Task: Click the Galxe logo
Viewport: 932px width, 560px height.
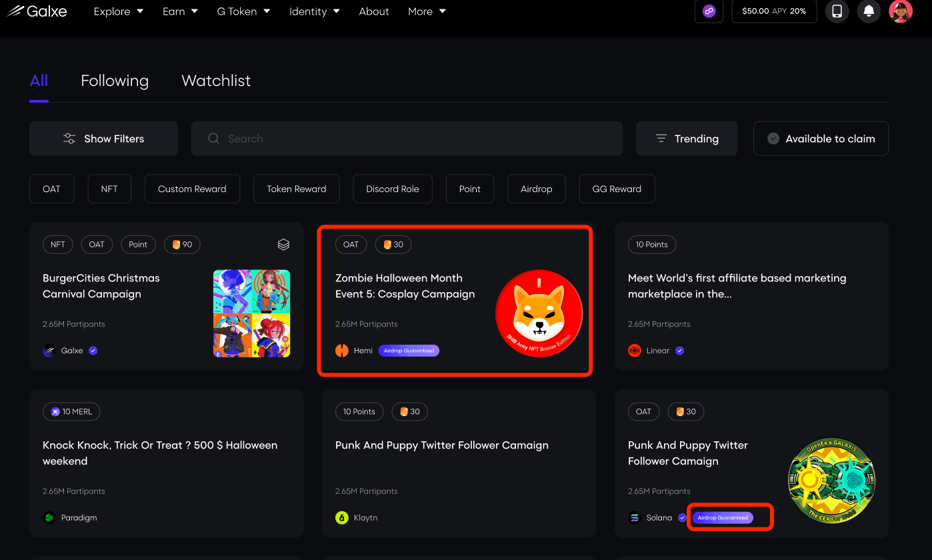Action: coord(37,11)
